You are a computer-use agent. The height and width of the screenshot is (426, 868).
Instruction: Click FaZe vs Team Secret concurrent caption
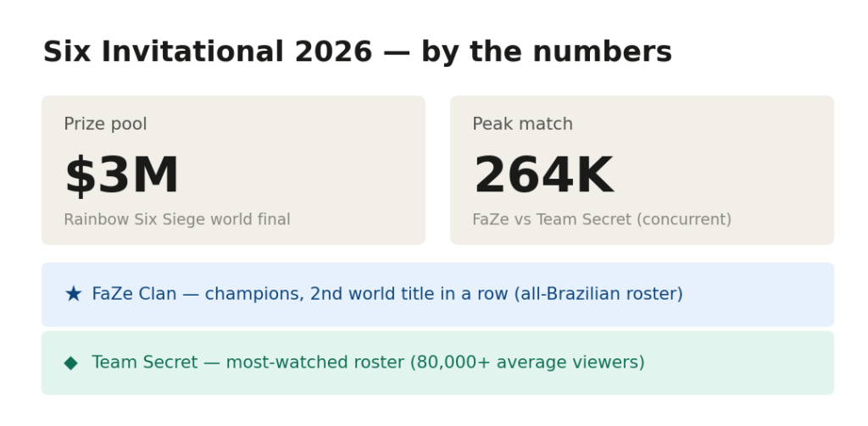[x=602, y=219]
